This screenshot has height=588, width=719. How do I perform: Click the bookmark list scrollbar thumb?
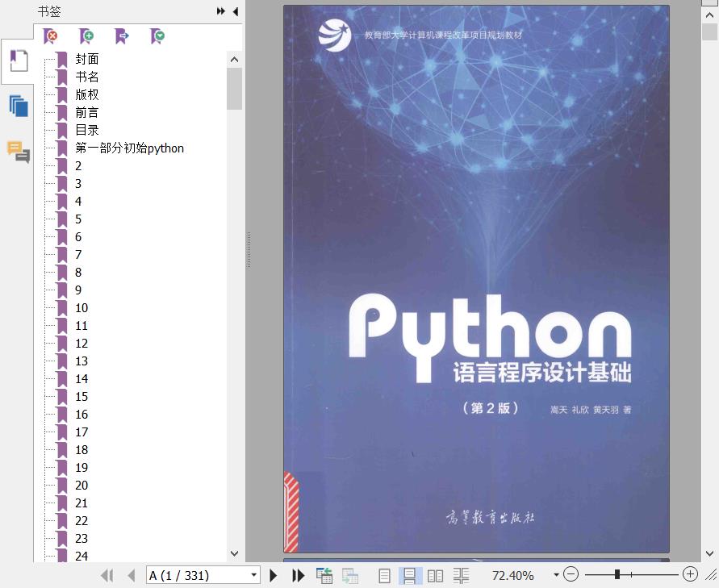[x=234, y=89]
